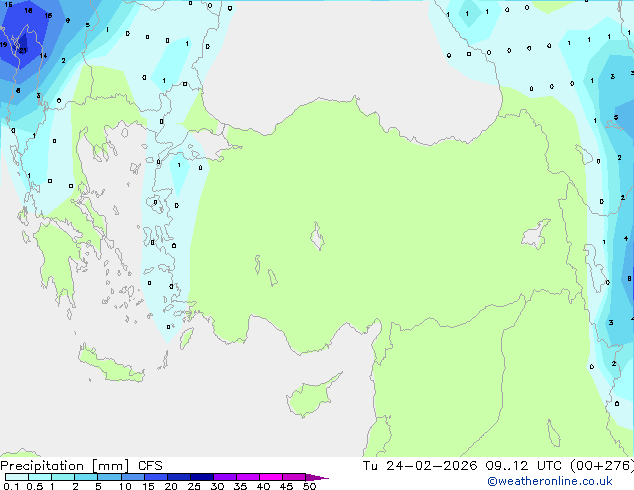Click the "14" precipitation value on map

click(x=43, y=55)
